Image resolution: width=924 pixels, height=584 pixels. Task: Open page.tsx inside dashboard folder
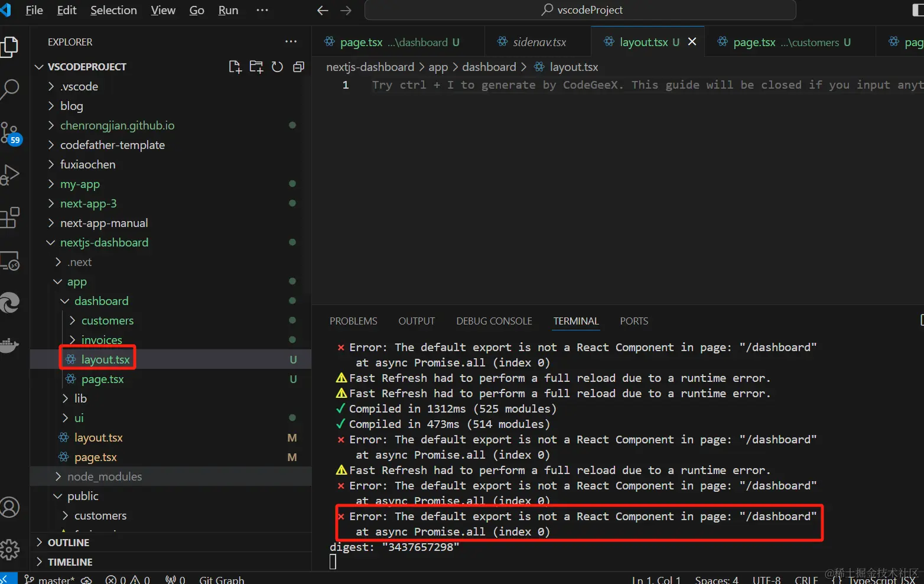click(171, 379)
